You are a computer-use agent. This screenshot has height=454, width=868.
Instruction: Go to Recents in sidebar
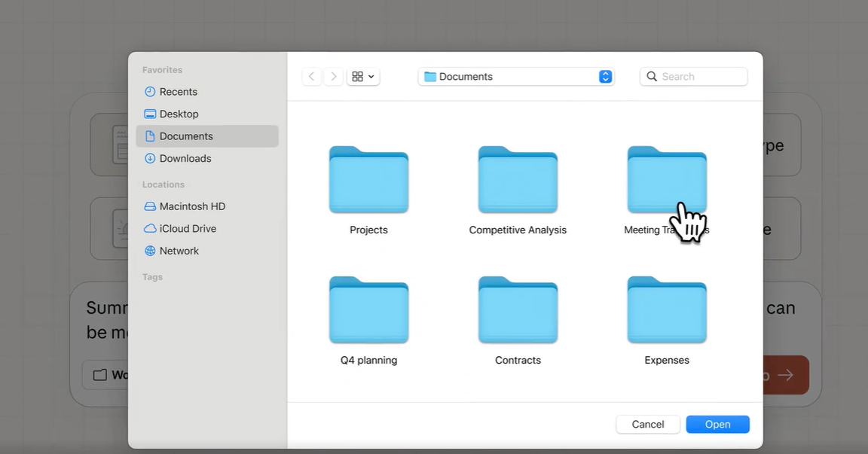(x=178, y=92)
